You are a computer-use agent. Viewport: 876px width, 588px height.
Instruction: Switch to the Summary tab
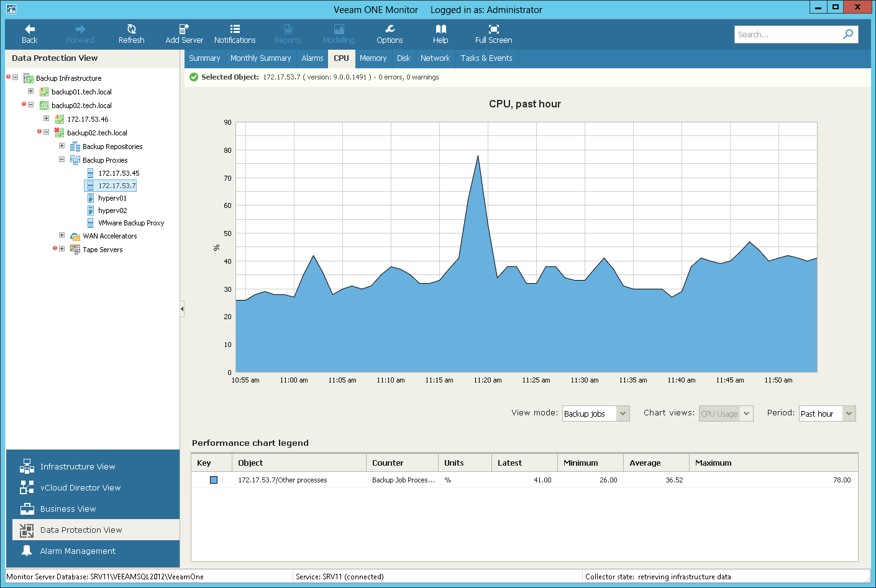coord(204,58)
